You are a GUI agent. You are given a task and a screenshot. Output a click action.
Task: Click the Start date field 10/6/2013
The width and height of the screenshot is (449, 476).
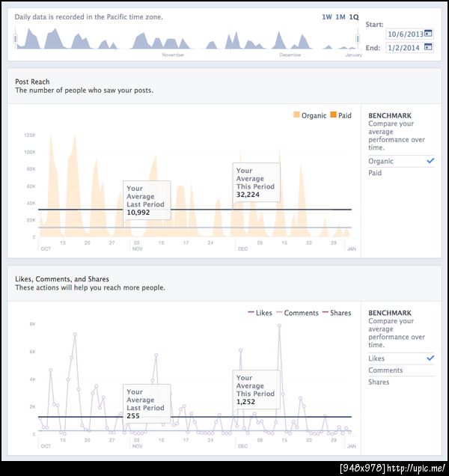coord(409,34)
